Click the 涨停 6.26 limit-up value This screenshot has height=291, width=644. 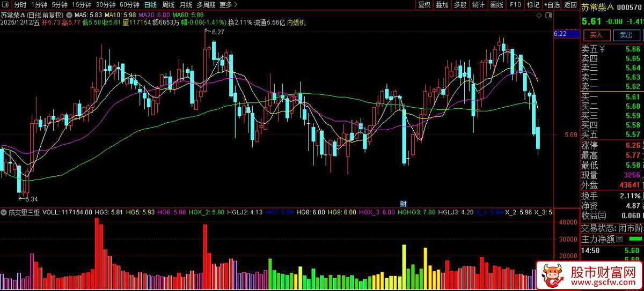point(633,146)
